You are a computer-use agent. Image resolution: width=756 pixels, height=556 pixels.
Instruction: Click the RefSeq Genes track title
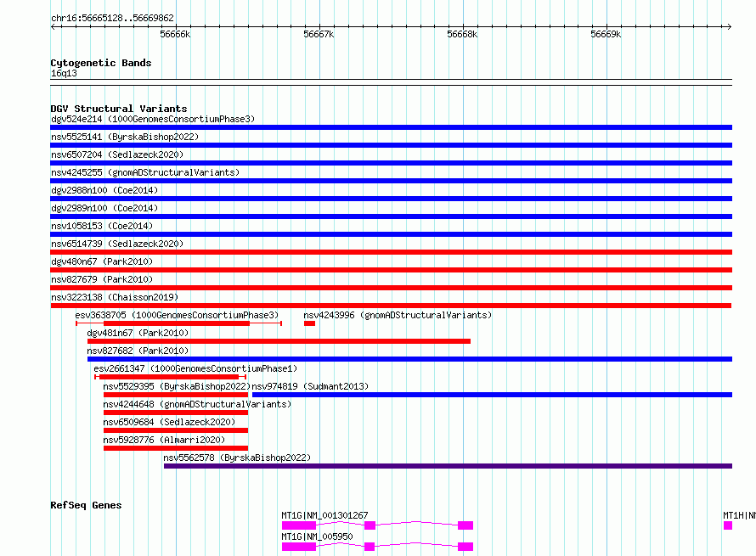pos(86,505)
